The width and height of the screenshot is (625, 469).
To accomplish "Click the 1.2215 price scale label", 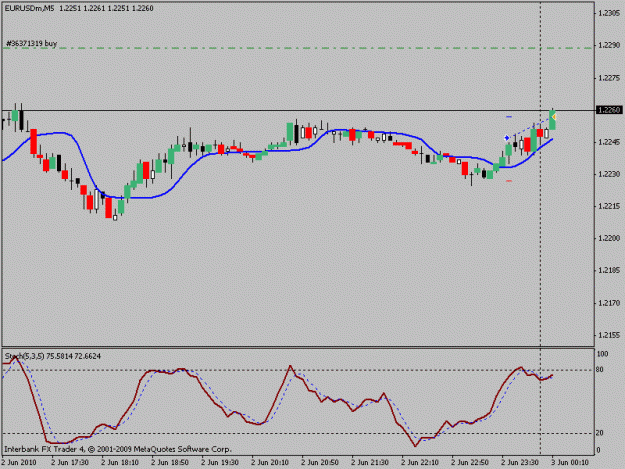I will tap(609, 206).
